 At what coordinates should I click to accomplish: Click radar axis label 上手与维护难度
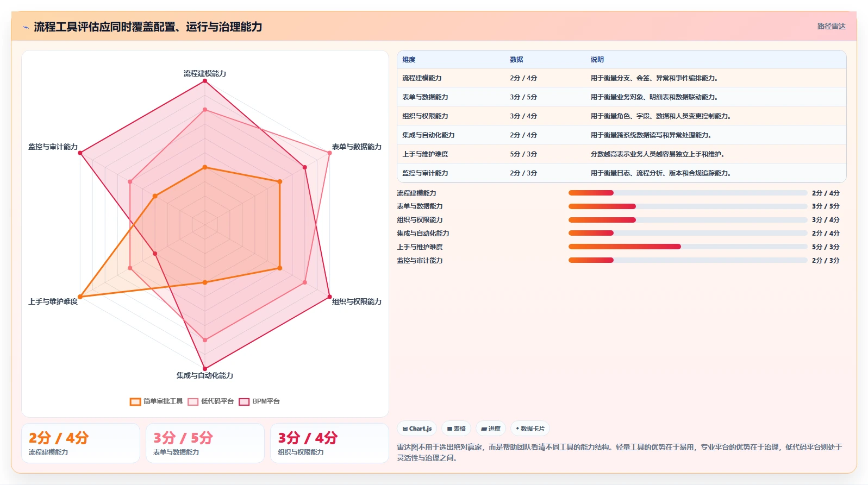tap(53, 301)
